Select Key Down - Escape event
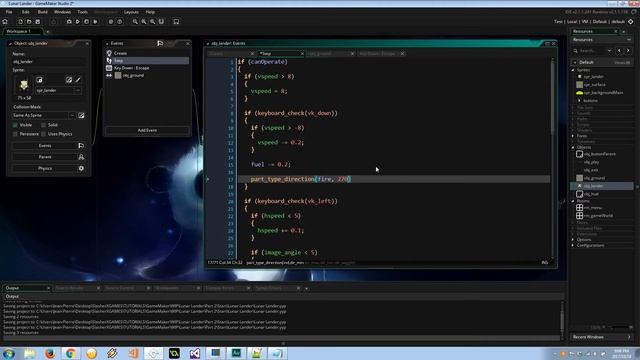Screen dimensions: 640x360 [147, 68]
